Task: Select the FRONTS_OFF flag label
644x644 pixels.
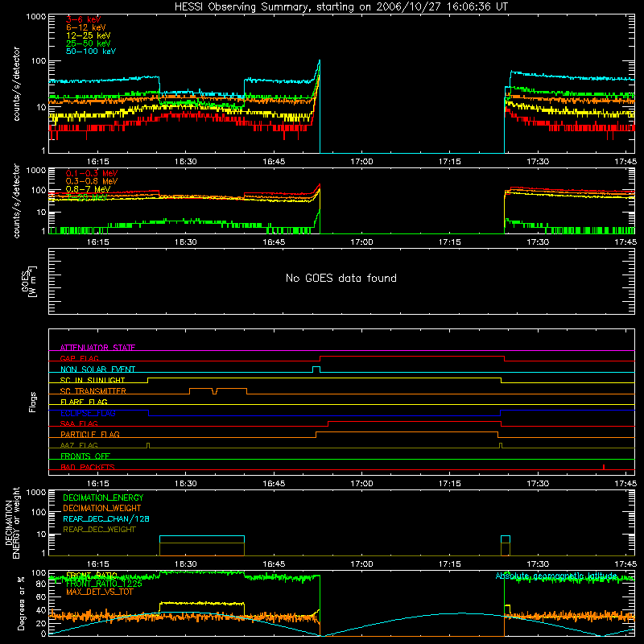Action: pos(85,456)
